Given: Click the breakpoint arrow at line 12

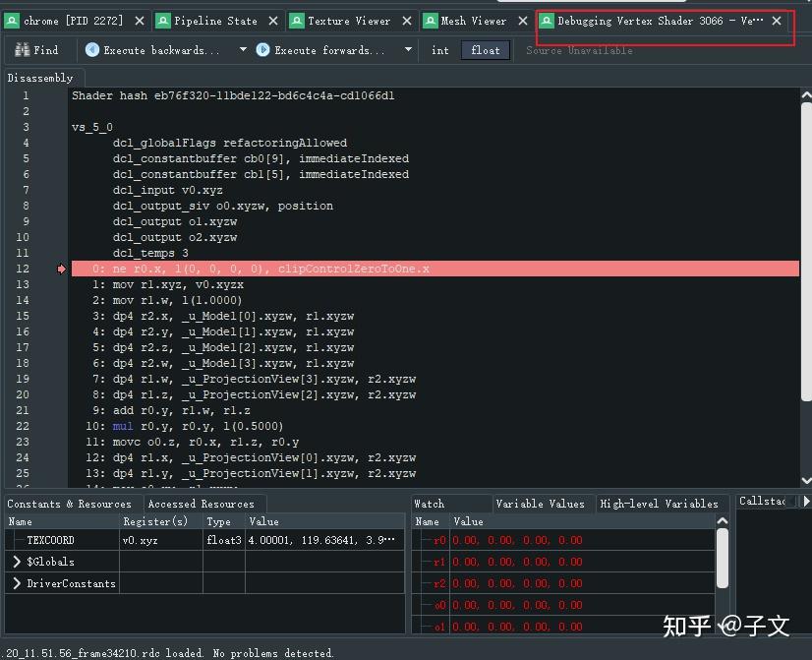Looking at the screenshot, I should (x=60, y=268).
